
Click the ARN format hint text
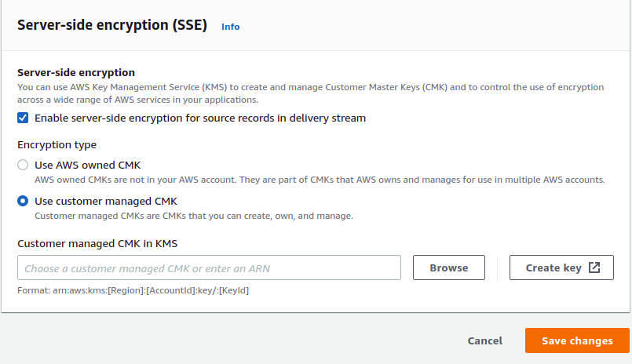[133, 290]
